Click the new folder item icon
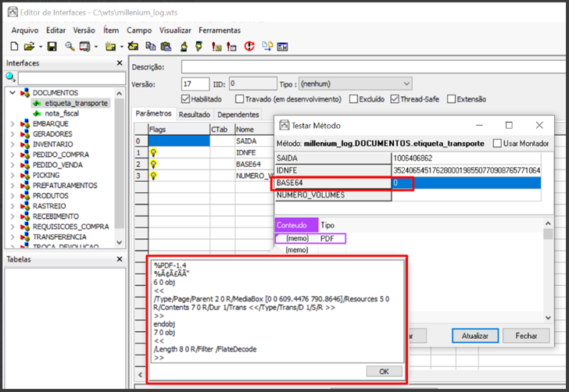Image resolution: width=569 pixels, height=392 pixels. tap(110, 46)
